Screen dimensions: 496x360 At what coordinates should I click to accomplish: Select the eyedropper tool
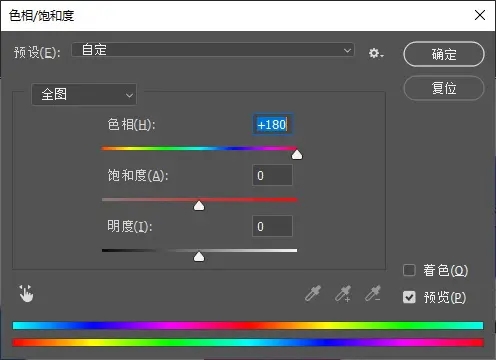[x=313, y=293]
